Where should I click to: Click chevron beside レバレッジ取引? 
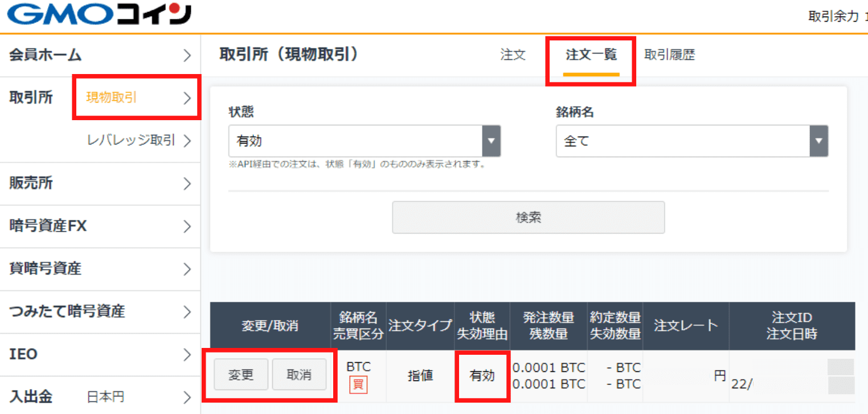pyautogui.click(x=187, y=141)
